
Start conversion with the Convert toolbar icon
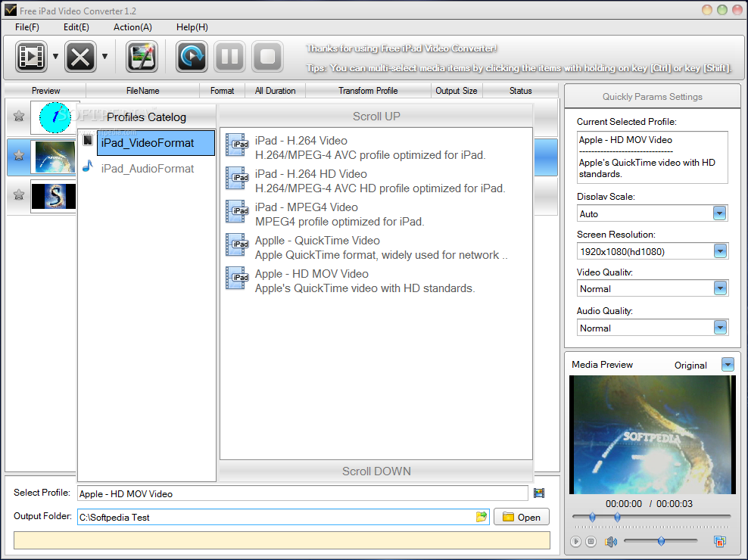tap(192, 57)
